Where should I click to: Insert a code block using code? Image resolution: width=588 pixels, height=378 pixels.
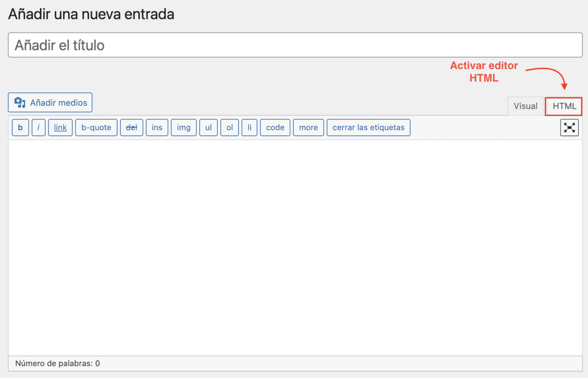click(275, 127)
